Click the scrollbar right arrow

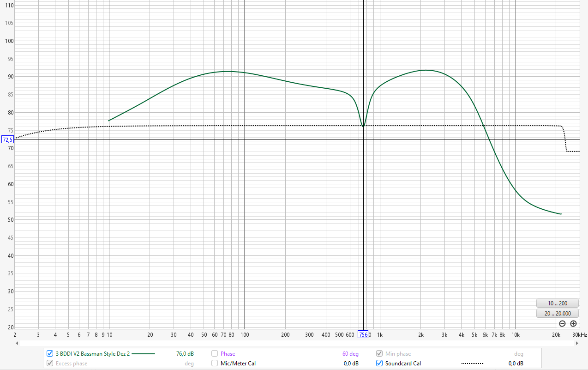[x=577, y=343]
